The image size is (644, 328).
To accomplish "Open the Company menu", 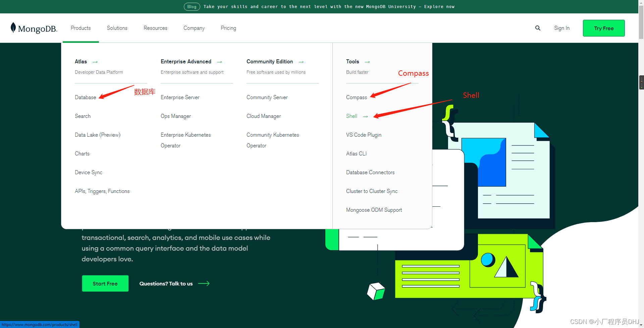I will click(x=194, y=28).
